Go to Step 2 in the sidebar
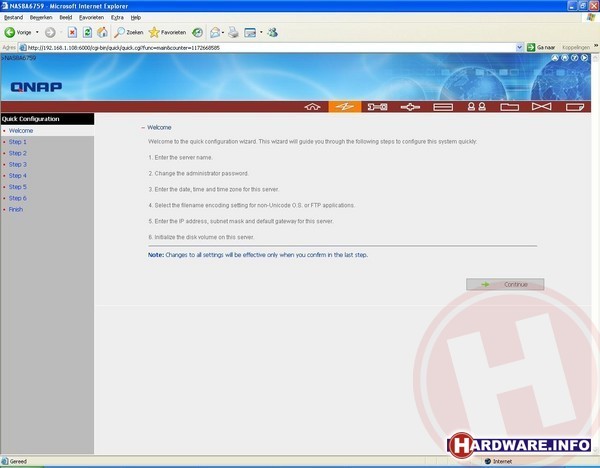Image resolution: width=600 pixels, height=468 pixels. click(x=18, y=153)
